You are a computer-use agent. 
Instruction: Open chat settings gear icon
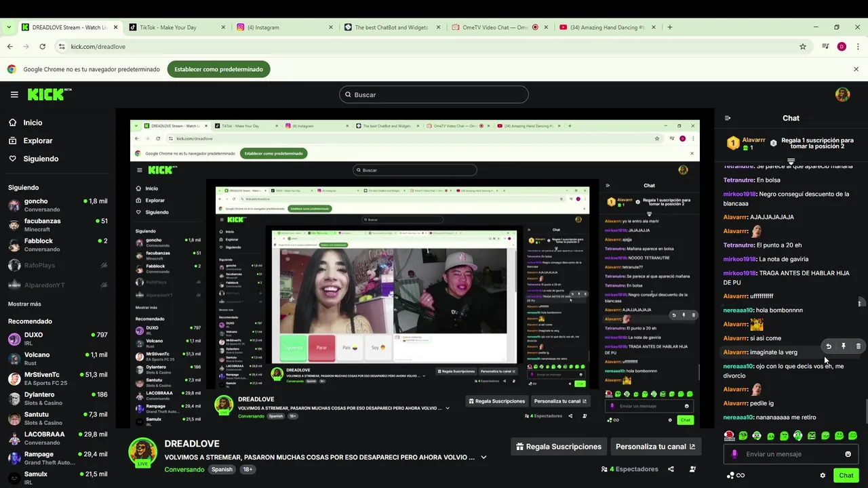point(823,476)
